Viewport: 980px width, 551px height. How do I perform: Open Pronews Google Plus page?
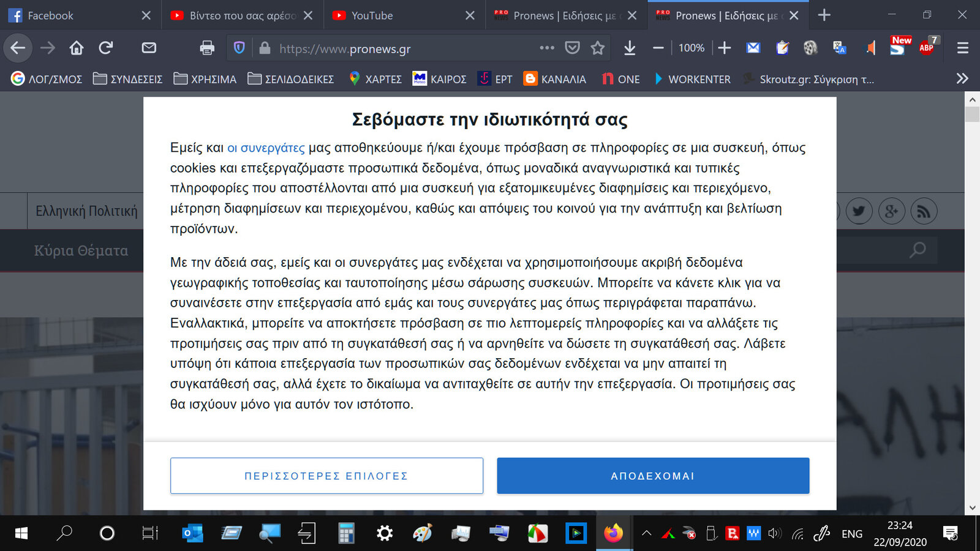(x=891, y=211)
